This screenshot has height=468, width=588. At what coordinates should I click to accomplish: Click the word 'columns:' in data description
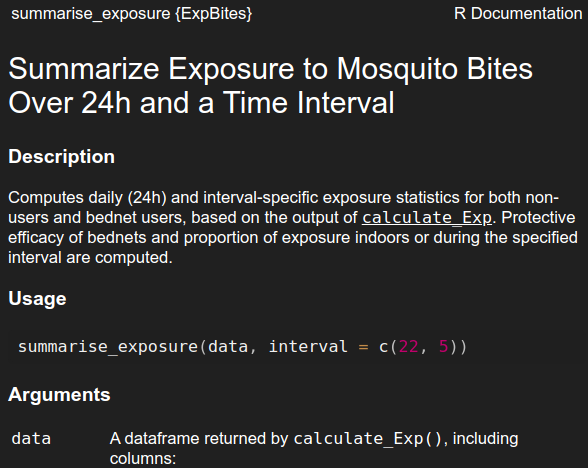coord(143,459)
